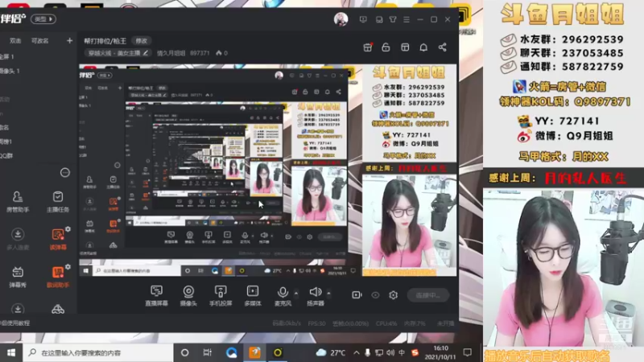Open the yellow ring app on taskbar
Screen dimensions: 644x362
(278, 352)
